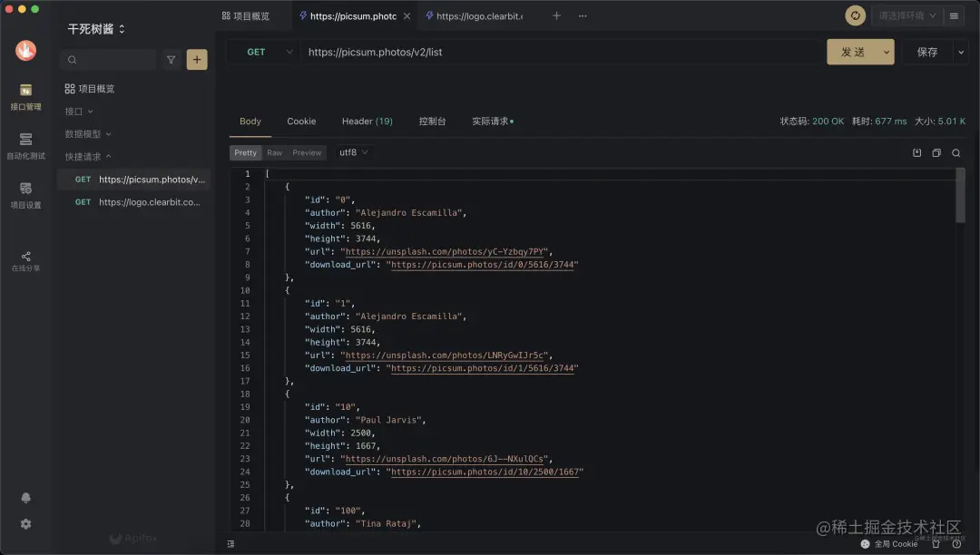Click the Apifox logo avatar
Image resolution: width=980 pixels, height=555 pixels.
pyautogui.click(x=25, y=51)
